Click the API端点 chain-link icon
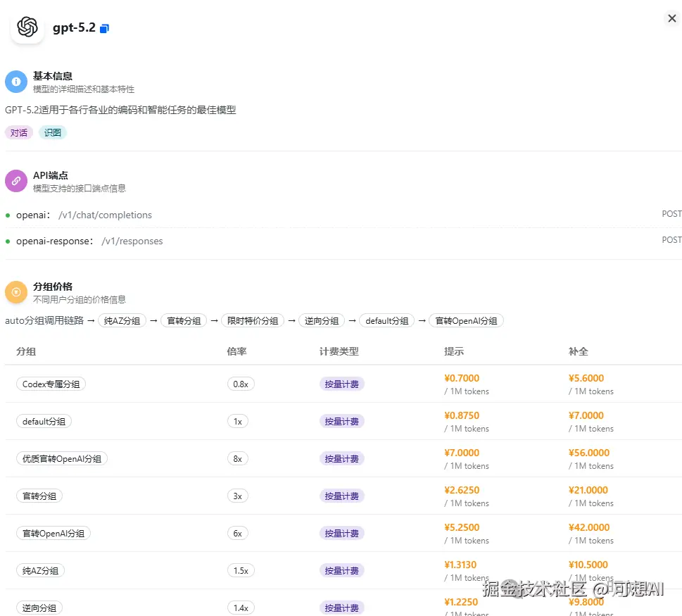 point(15,181)
